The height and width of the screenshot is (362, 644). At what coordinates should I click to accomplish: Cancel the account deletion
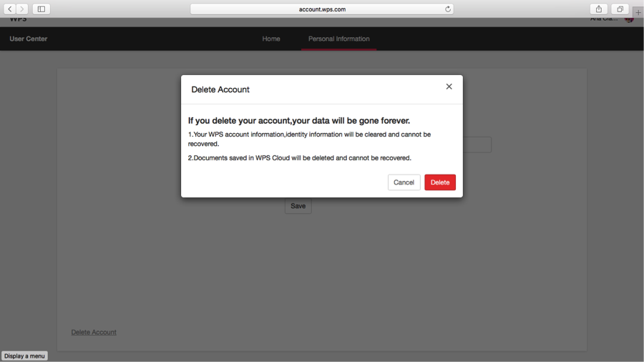(404, 182)
